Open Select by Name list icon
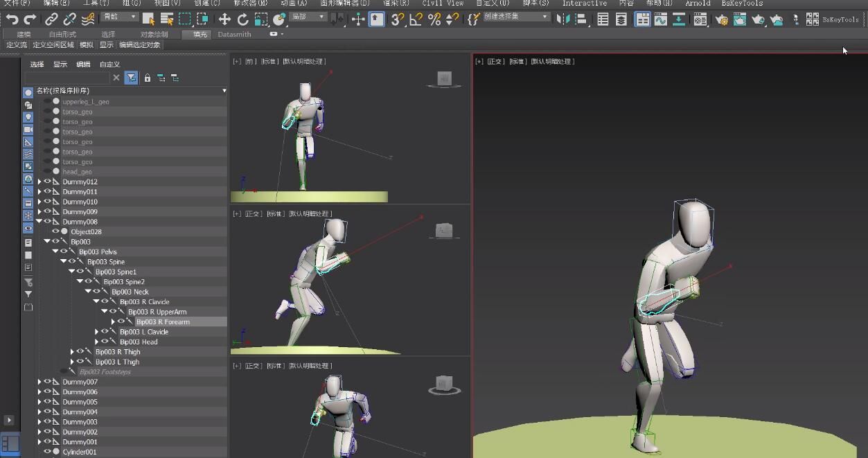The image size is (868, 458). click(167, 19)
